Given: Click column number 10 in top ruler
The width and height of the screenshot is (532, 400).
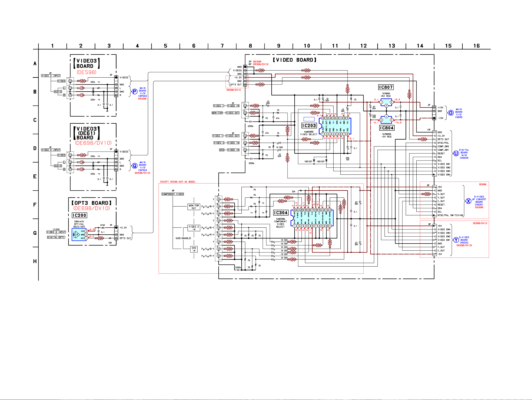Looking at the screenshot, I should (x=307, y=46).
